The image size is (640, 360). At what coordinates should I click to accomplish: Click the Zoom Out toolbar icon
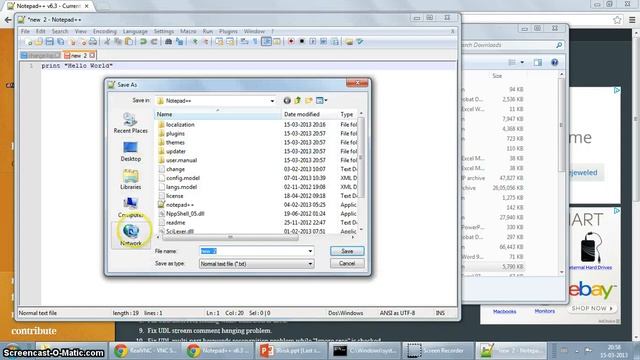click(x=205, y=42)
